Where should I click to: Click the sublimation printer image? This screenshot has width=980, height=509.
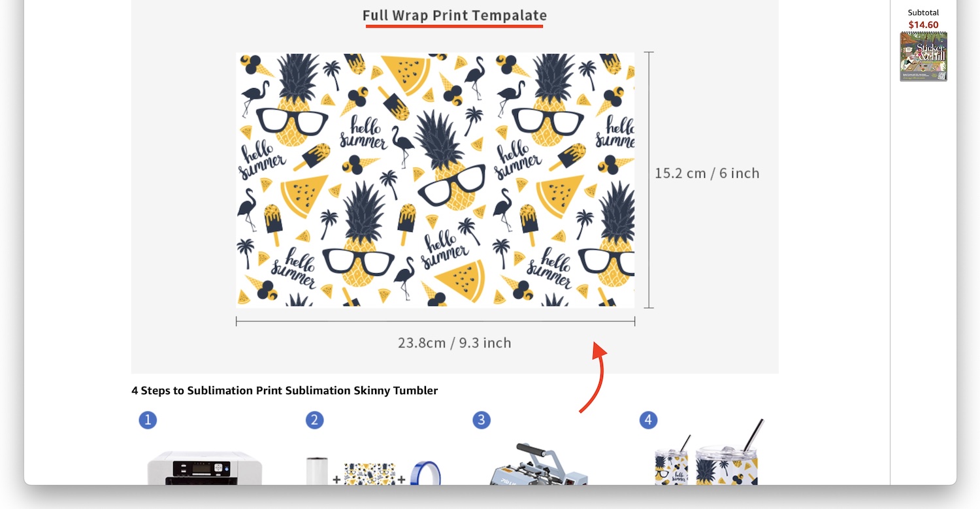coord(204,467)
